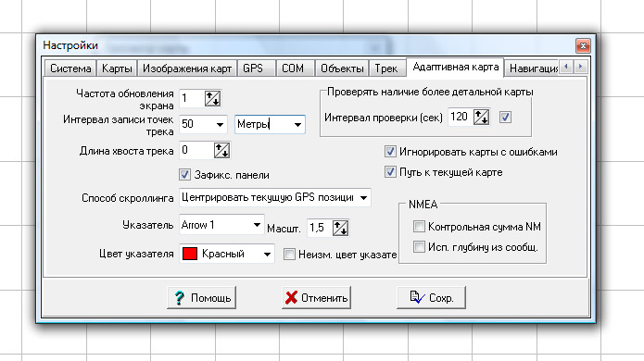Click the Сохр. button

(x=431, y=298)
